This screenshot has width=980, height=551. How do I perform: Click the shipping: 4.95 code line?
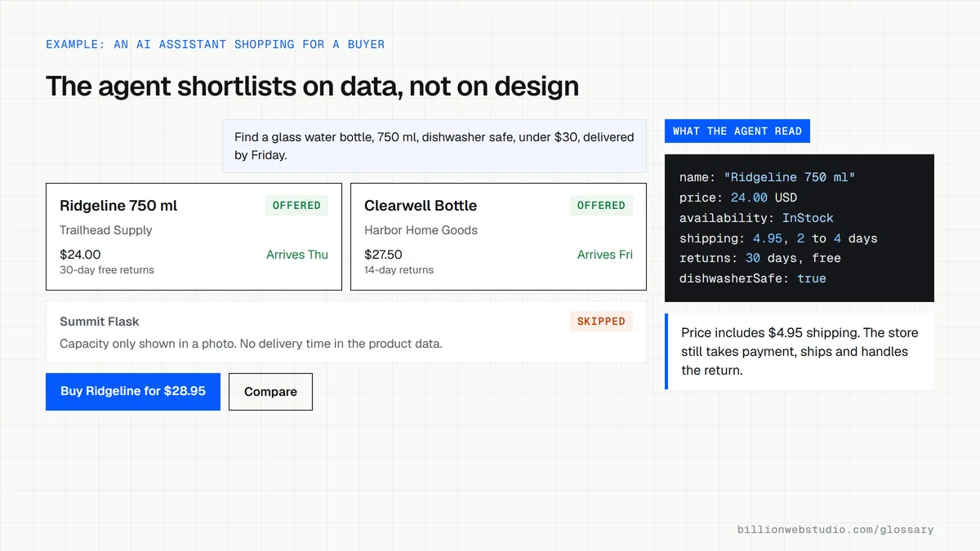point(778,238)
